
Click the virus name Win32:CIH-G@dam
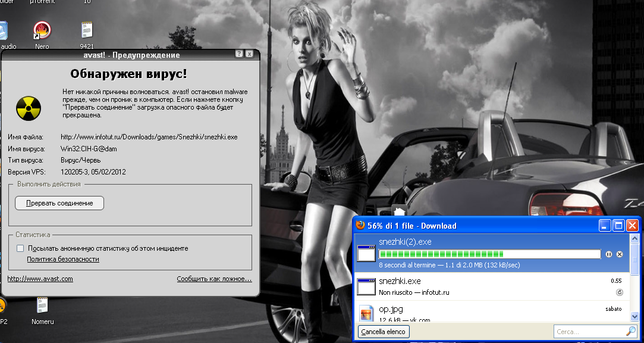[89, 149]
